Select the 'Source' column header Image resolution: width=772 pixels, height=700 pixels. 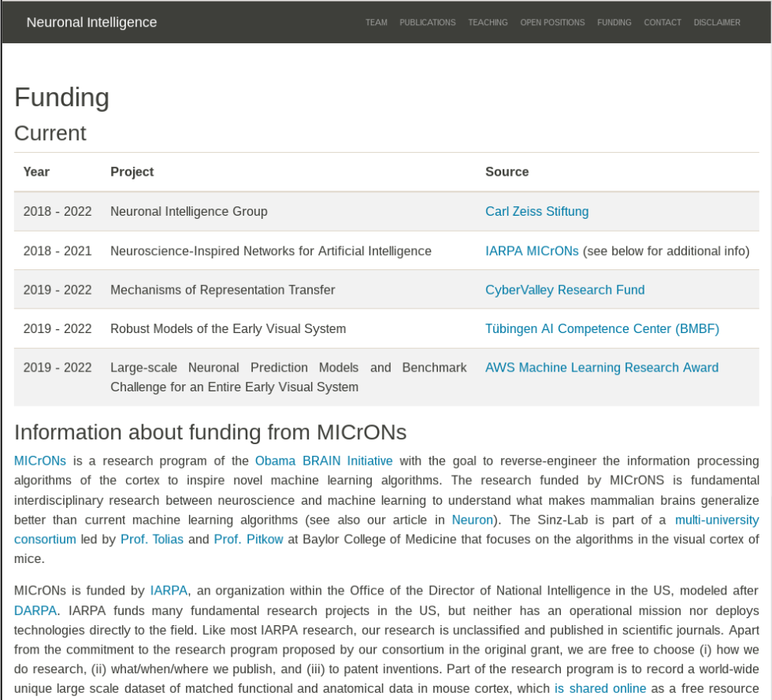pyautogui.click(x=507, y=172)
